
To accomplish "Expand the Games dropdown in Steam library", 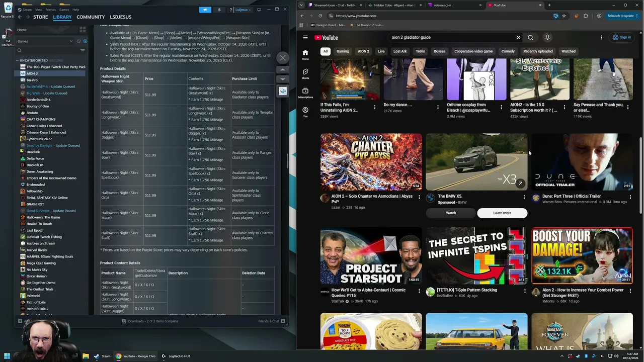I will pyautogui.click(x=45, y=41).
